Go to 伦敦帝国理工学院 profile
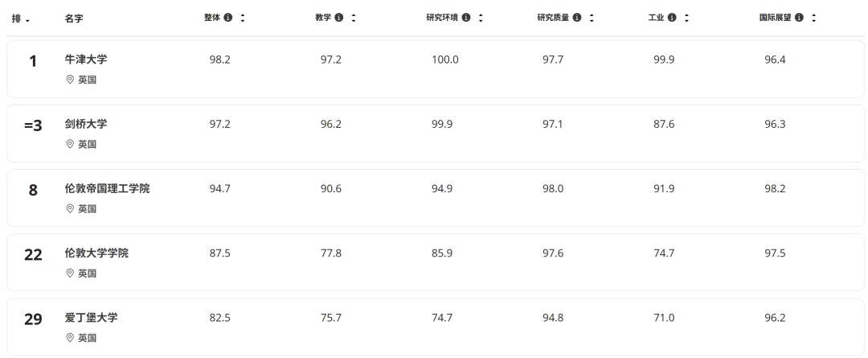The image size is (868, 358). [x=107, y=188]
